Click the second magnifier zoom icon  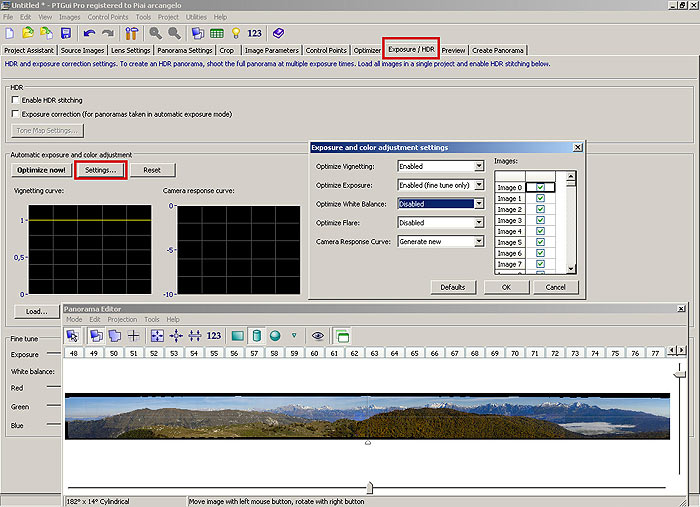[x=174, y=33]
